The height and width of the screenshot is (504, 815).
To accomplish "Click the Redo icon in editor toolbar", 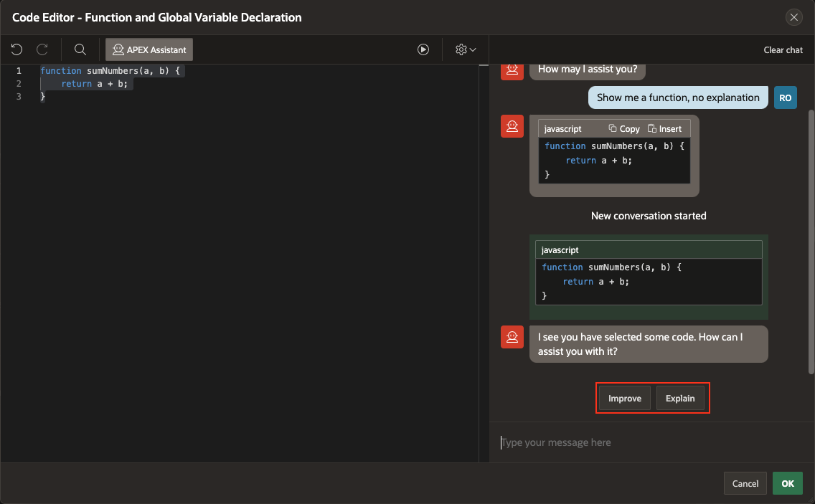I will (42, 49).
